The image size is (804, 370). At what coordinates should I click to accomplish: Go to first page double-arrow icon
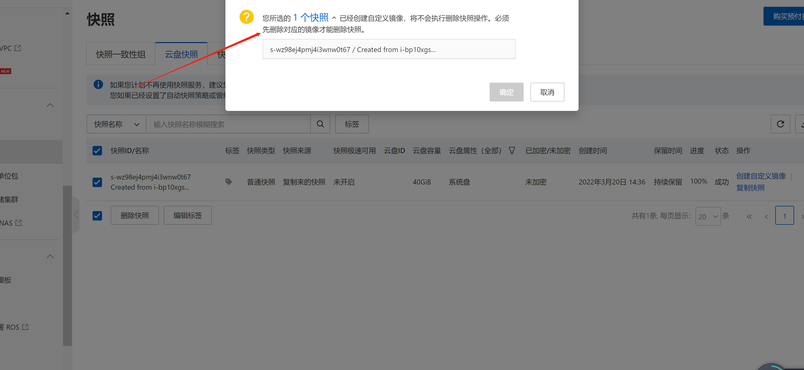coord(749,216)
